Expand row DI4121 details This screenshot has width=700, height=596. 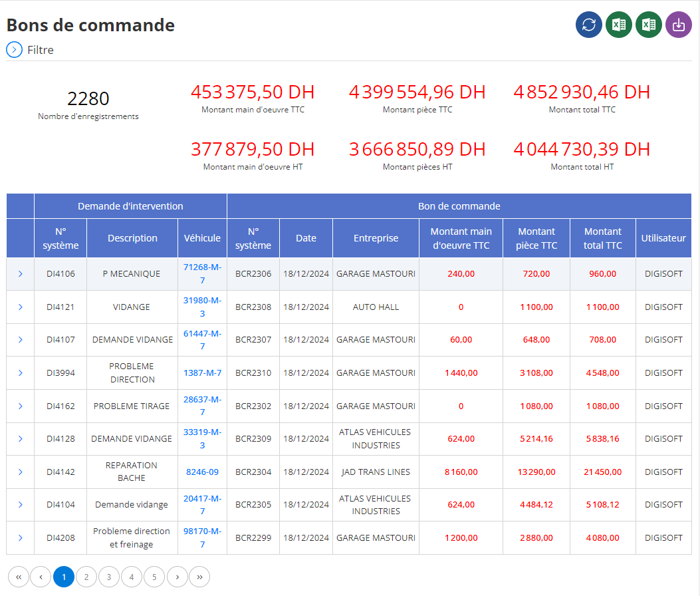(x=20, y=307)
